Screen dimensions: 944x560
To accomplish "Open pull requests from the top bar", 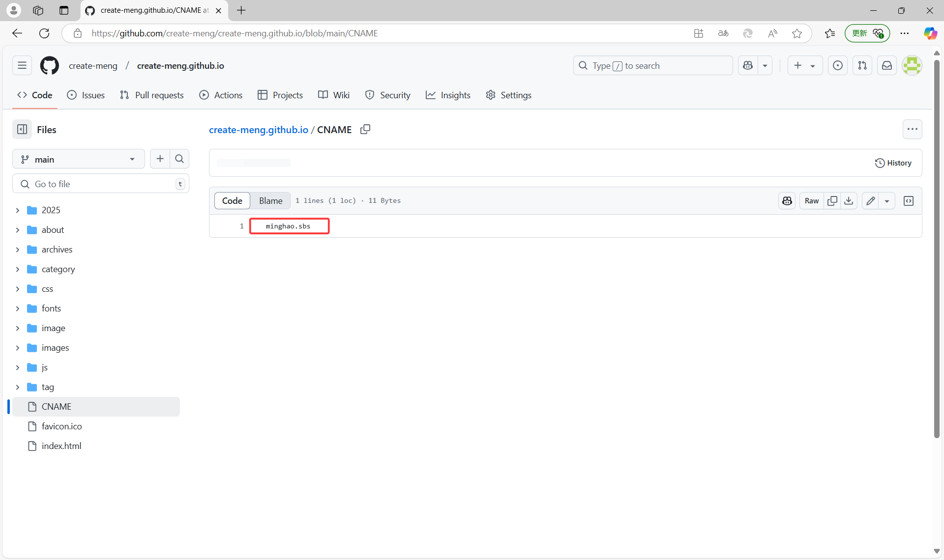I will click(862, 65).
